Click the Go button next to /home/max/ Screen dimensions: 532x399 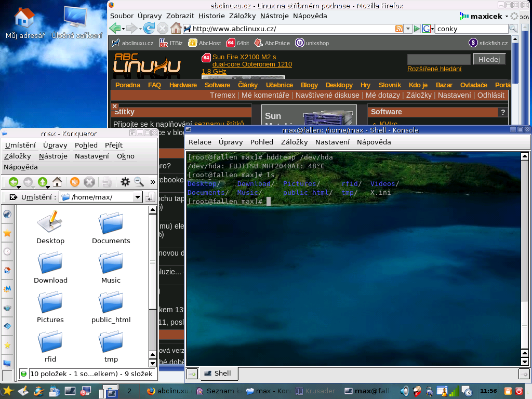point(150,197)
